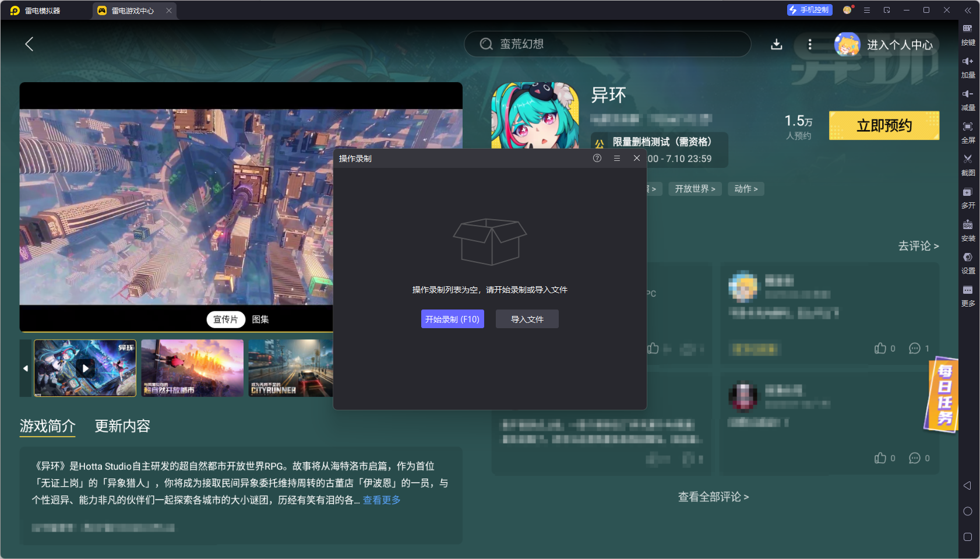Select the 超自然开放都市 thumbnail
The width and height of the screenshot is (980, 559).
pos(192,368)
